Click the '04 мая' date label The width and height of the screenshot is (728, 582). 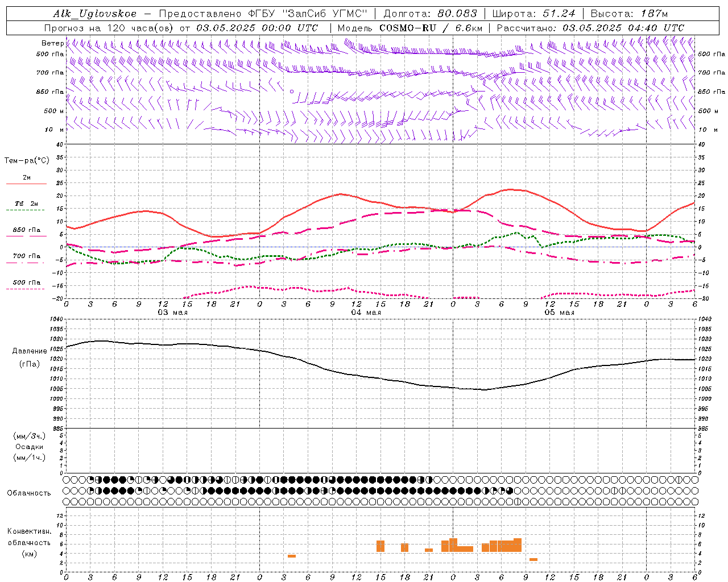point(366,313)
